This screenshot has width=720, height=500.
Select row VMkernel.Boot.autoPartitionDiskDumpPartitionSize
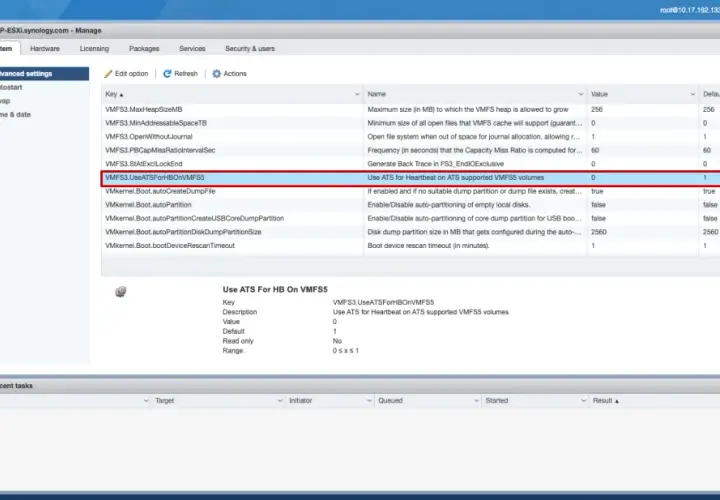tap(411, 232)
